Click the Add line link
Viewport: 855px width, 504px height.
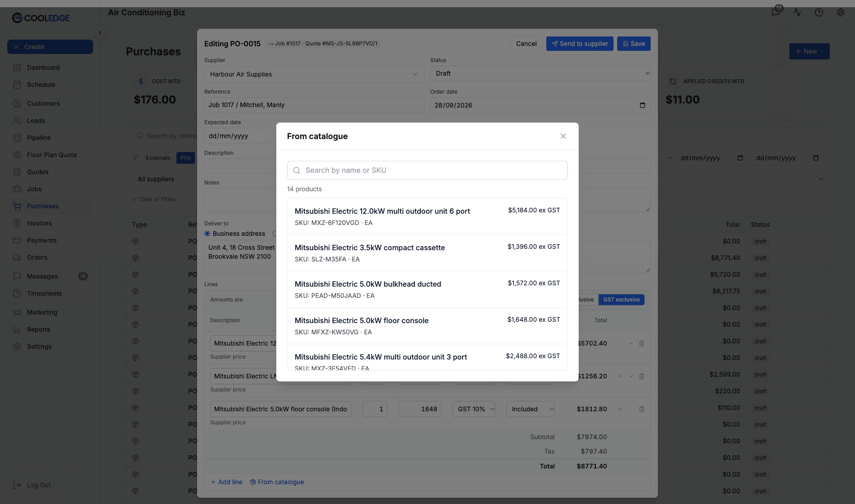tap(226, 482)
